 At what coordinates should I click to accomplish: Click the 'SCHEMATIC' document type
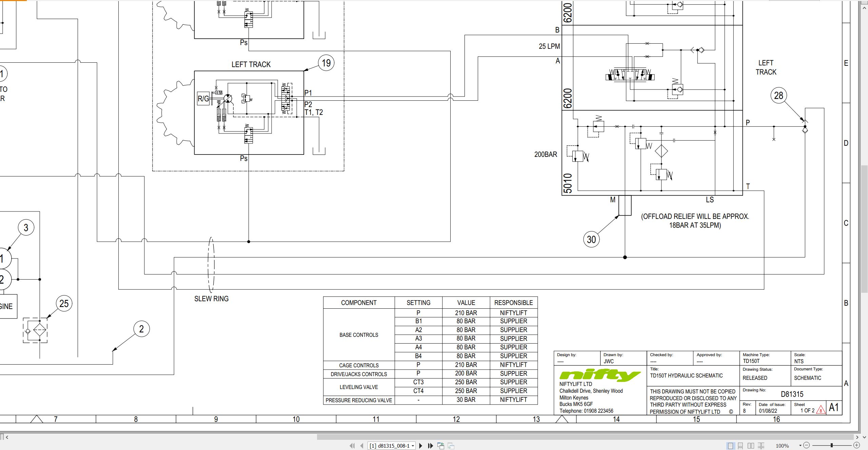click(x=807, y=378)
